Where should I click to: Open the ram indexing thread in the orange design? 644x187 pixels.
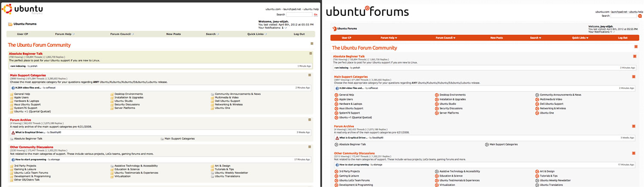point(341,68)
